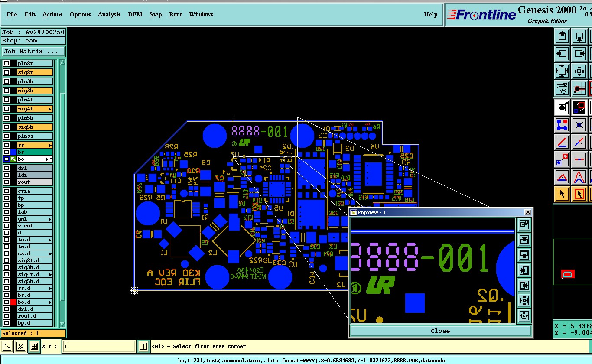Toggle display checkbox for layer sig2t
The width and height of the screenshot is (592, 364).
[7, 72]
